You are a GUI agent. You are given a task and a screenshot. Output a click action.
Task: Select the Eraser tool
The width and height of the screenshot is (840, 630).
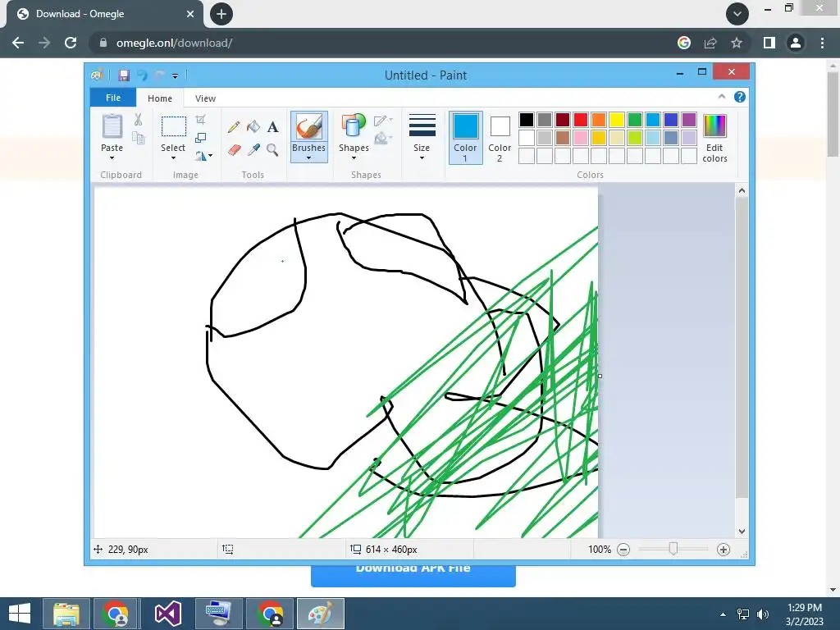point(234,149)
